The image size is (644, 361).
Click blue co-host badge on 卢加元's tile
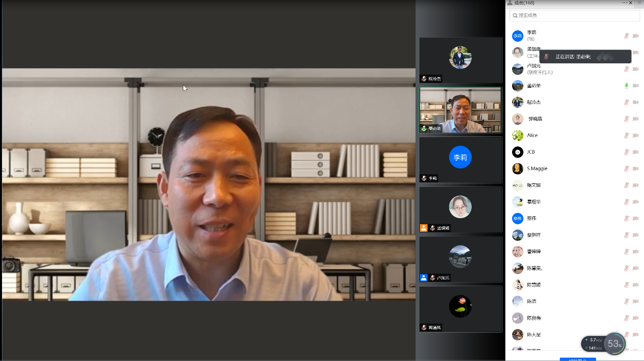423,278
